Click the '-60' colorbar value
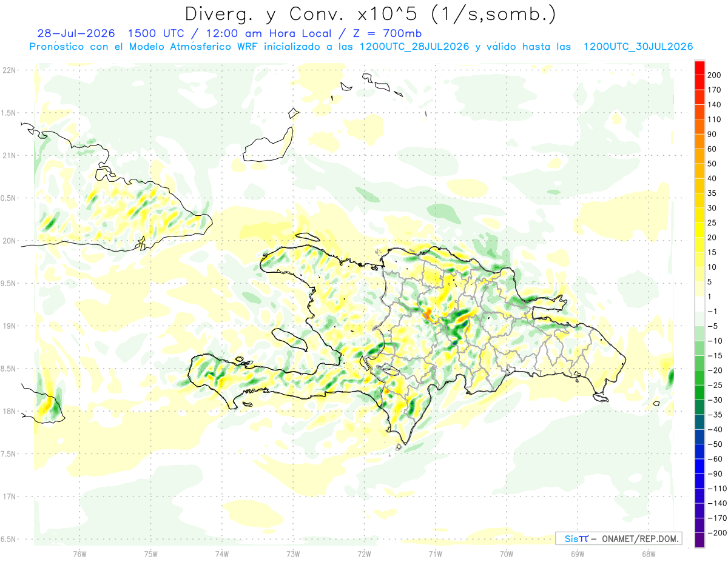Image resolution: width=728 pixels, height=562 pixels. coord(716,459)
